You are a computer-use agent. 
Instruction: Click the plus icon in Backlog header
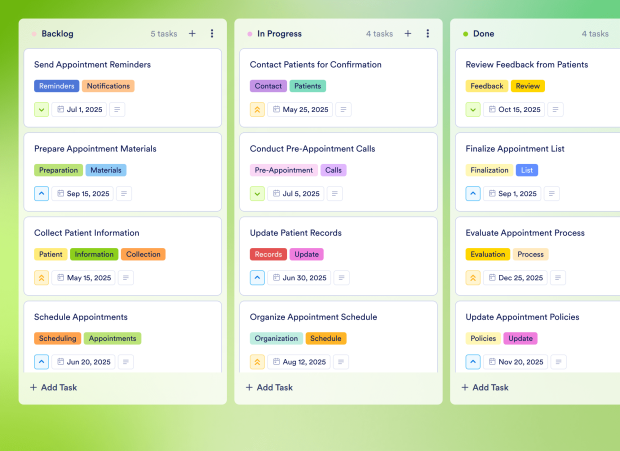click(192, 33)
